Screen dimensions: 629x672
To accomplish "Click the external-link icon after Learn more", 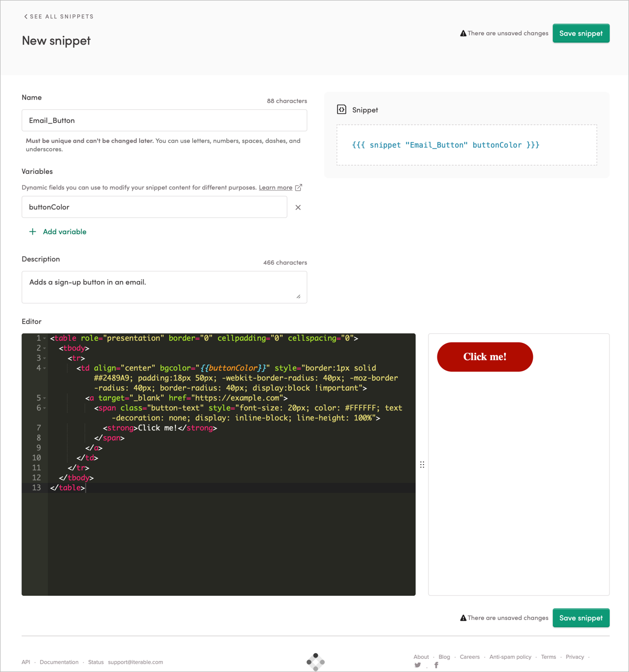I will tap(298, 187).
